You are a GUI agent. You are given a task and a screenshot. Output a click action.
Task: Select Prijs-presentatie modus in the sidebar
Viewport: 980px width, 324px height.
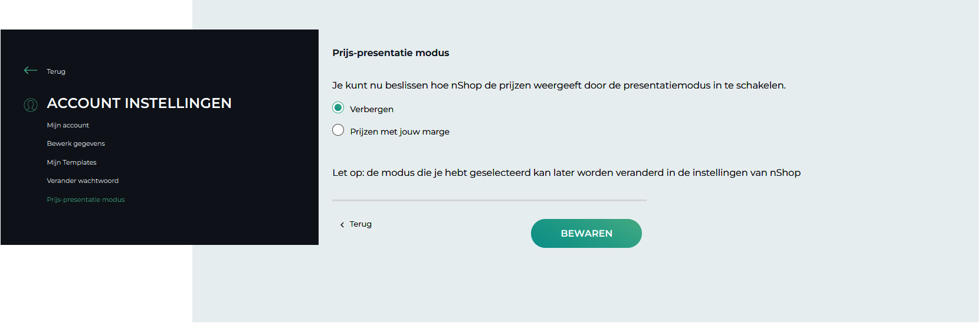(86, 199)
